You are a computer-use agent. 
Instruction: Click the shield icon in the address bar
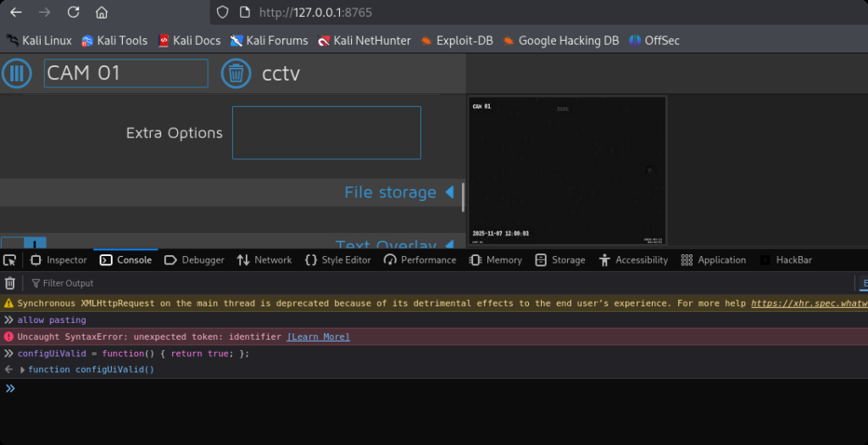(x=223, y=13)
